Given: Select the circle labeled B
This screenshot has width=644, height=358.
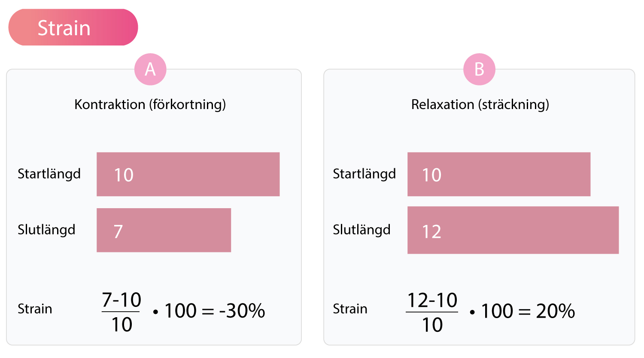Looking at the screenshot, I should (x=479, y=69).
